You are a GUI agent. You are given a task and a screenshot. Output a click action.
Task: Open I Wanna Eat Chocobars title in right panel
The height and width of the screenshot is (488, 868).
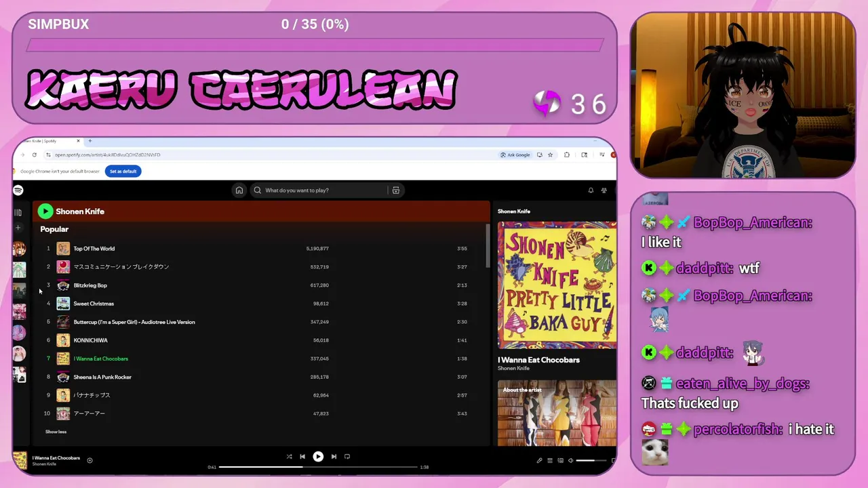(538, 360)
